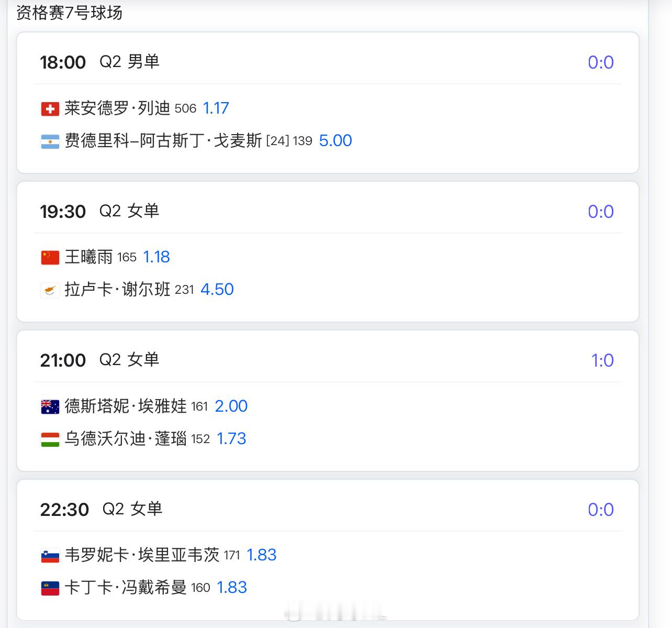Choose the 1.73 odds for 乌德沃尔迪·蓬瑙

pos(231,439)
